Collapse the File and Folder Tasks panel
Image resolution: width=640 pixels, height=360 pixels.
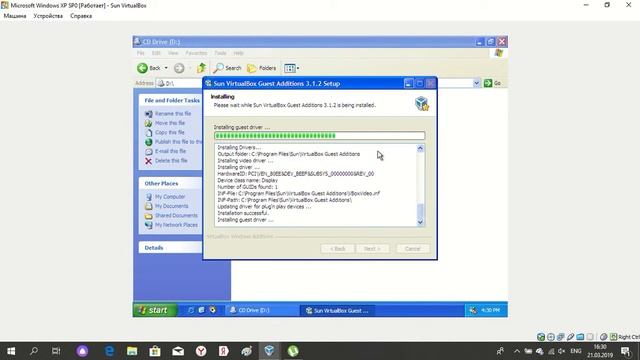(172, 100)
